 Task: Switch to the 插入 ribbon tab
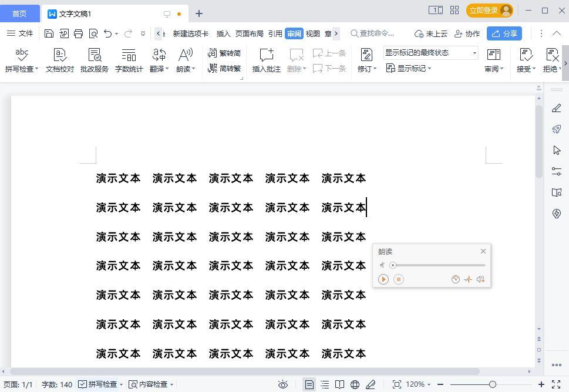click(x=223, y=33)
